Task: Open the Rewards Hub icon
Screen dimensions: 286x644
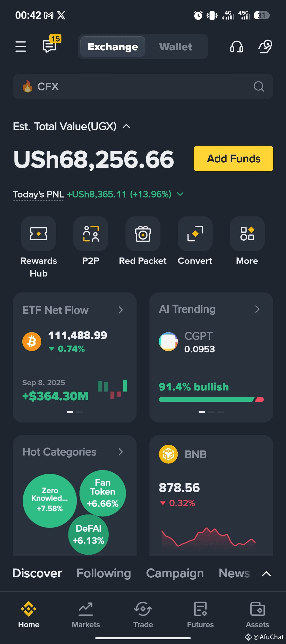Action: [39, 234]
